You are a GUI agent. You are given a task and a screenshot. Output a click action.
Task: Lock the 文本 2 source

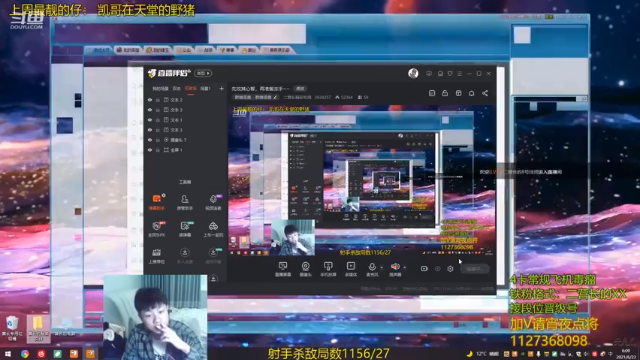[158, 100]
